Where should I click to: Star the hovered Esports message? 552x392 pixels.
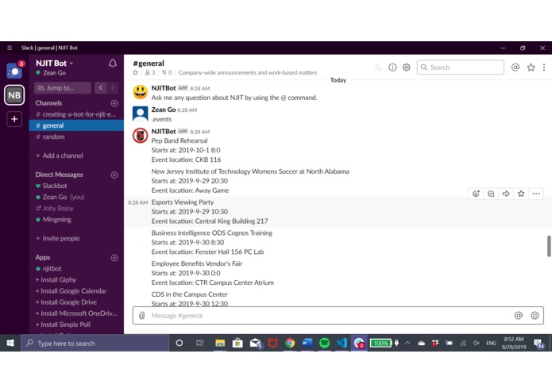pyautogui.click(x=521, y=194)
